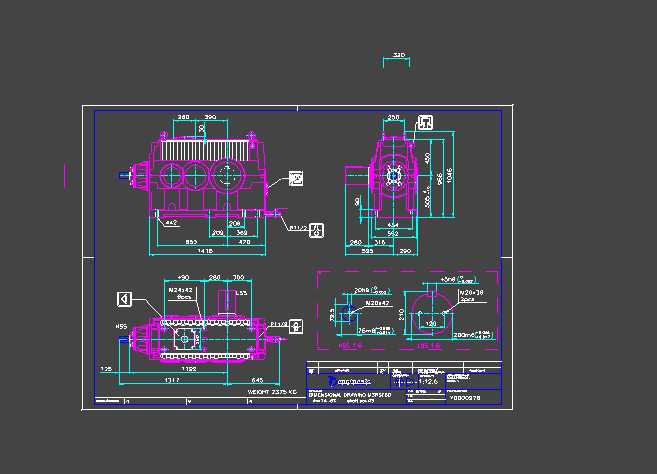Select the drawing number Y0000978
This screenshot has width=657, height=474.
[465, 398]
